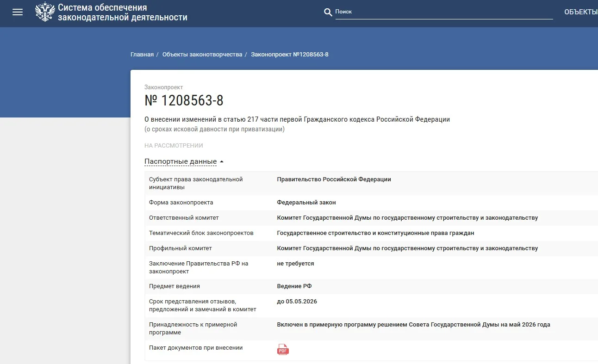Screen dimensions: 598x364
Task: Click the deadline до 05.05.2026
Action: coord(297,302)
